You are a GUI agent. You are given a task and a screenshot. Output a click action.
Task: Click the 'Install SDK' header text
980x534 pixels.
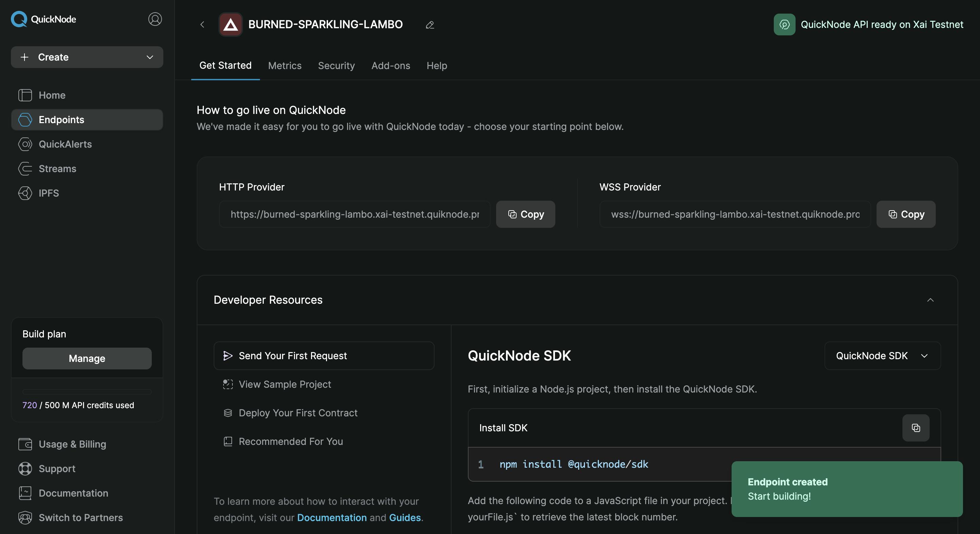click(x=503, y=428)
